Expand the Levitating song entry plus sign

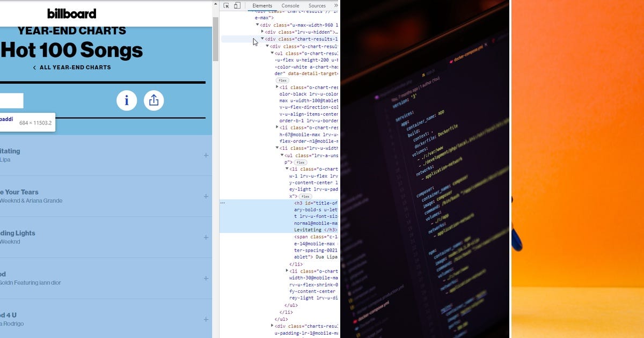click(206, 155)
